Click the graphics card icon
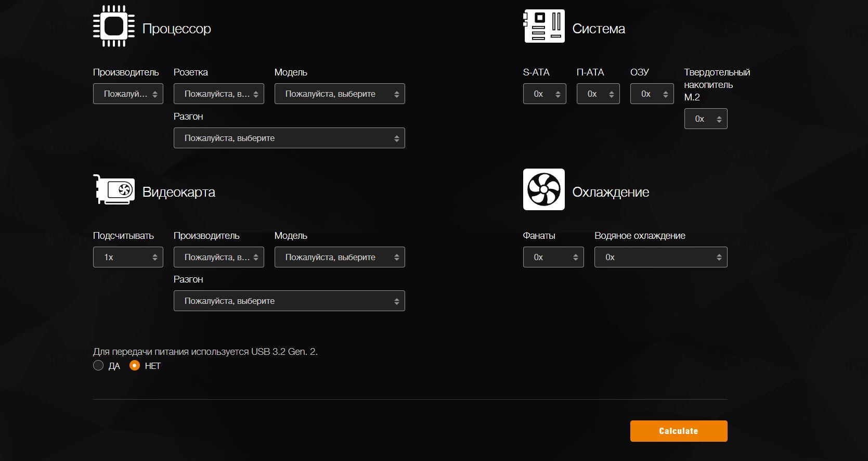 point(114,190)
